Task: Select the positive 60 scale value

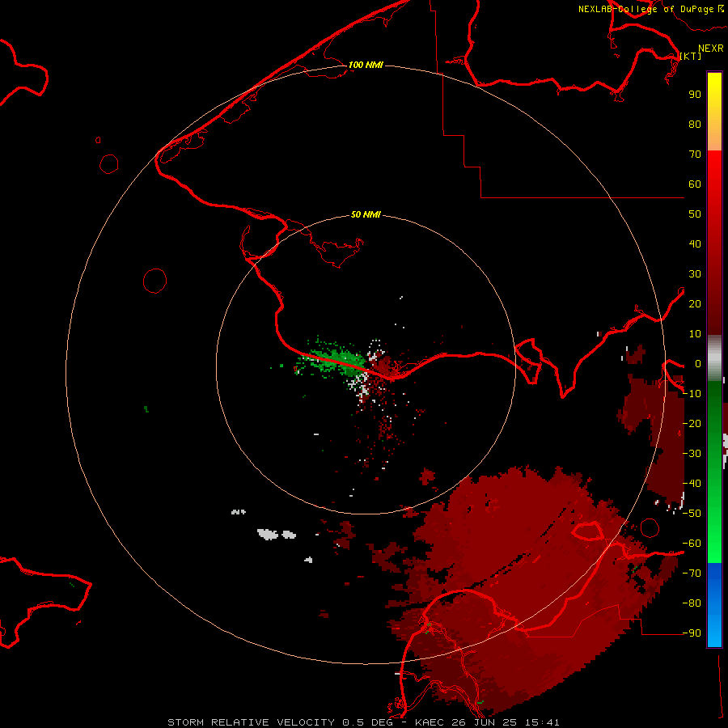Action: click(695, 184)
